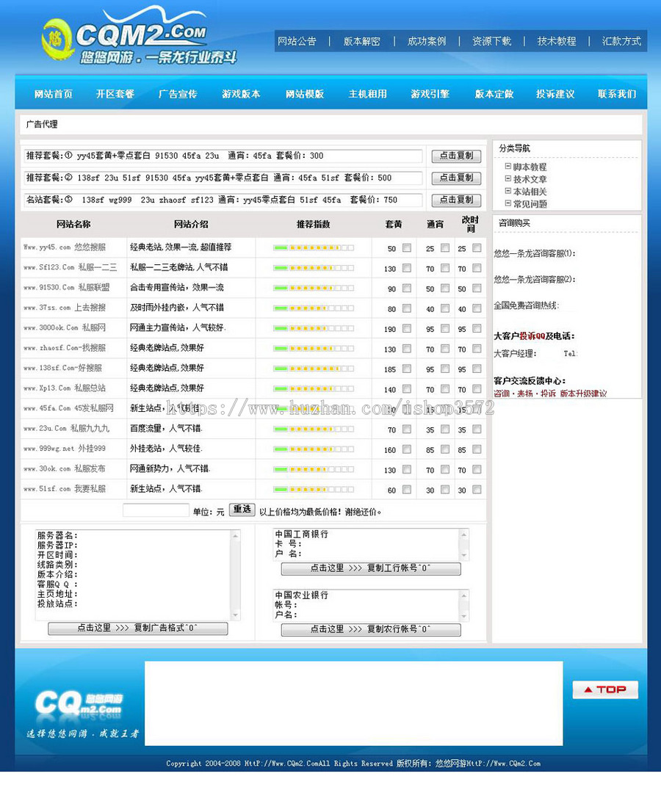
Task: Click the 推荐指数 column header
Action: (313, 224)
